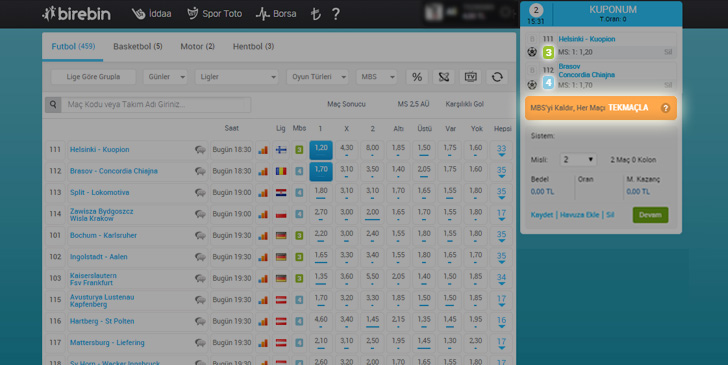Viewport: 728px width, 365px height.
Task: Toggle selected 1,20 odds for Helsinki - Kuopion
Action: (321, 150)
